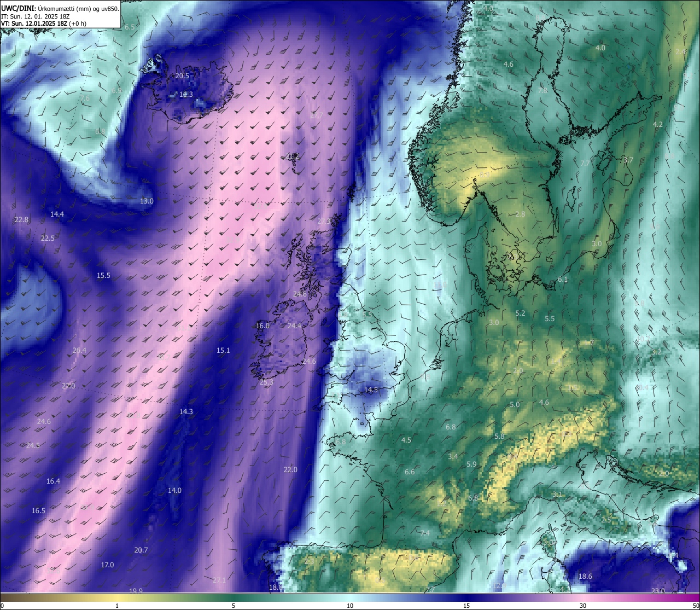Click the 15.5 value on the map
Viewport: 700px width, 610px height.
point(103,276)
